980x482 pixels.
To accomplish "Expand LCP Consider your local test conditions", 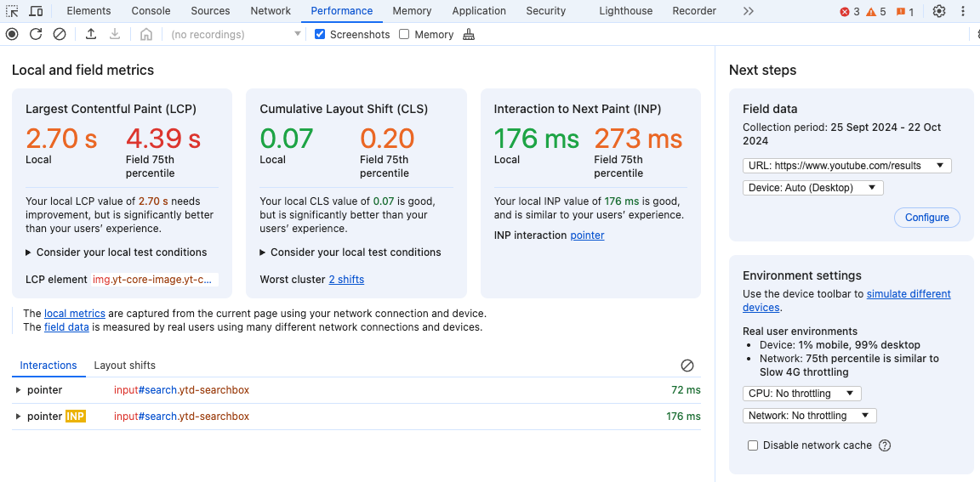I will click(117, 252).
